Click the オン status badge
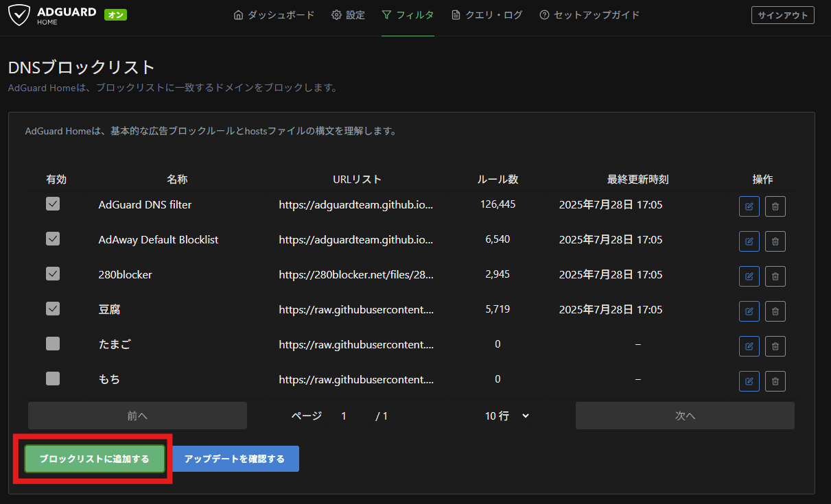Viewport: 831px width, 504px height. pyautogui.click(x=116, y=14)
